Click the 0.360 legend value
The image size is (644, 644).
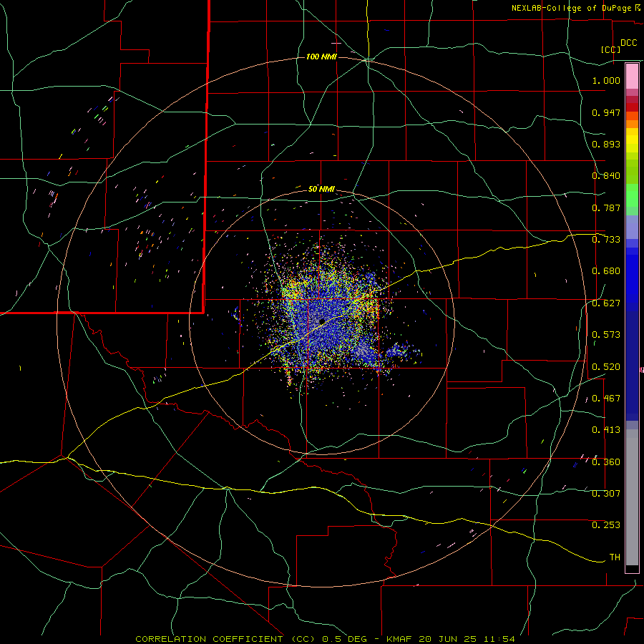(606, 462)
